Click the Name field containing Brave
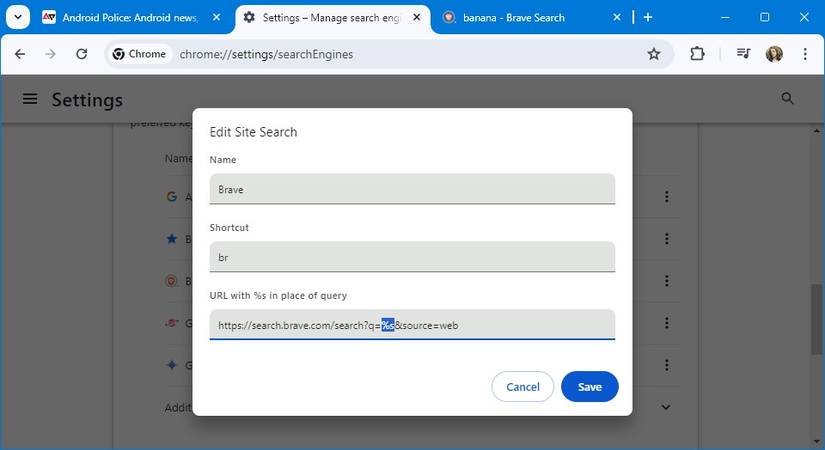Image resolution: width=825 pixels, height=450 pixels. coord(412,189)
